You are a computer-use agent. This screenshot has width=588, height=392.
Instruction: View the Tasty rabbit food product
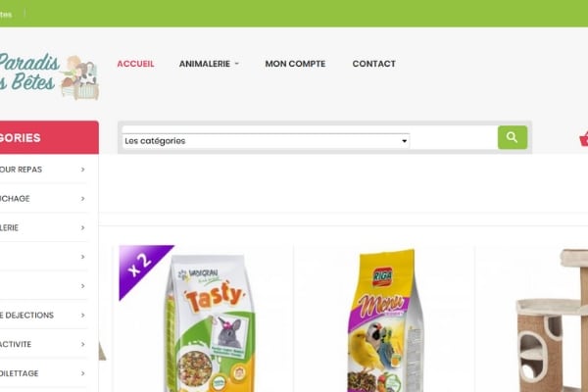(210, 322)
